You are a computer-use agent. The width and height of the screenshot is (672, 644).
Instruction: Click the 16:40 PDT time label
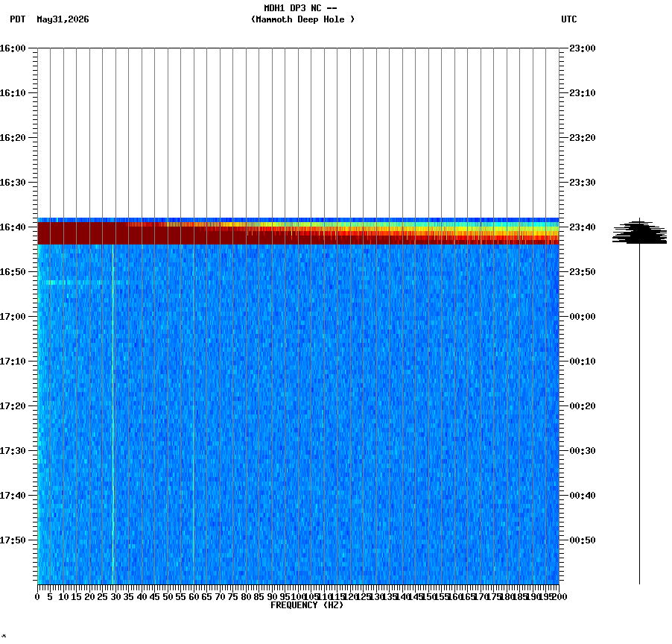13,227
